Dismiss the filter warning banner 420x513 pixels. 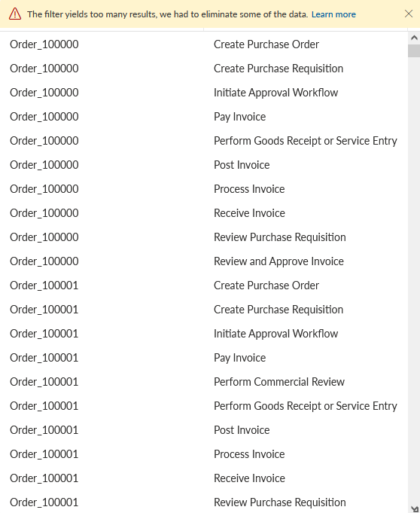point(409,14)
